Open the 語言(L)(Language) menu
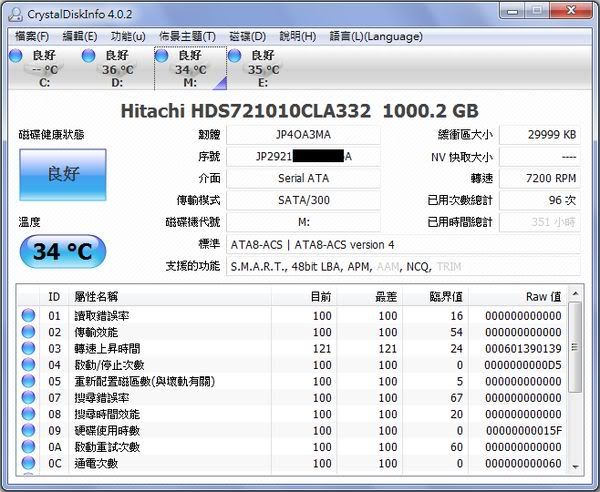The height and width of the screenshot is (492, 600). tap(376, 37)
